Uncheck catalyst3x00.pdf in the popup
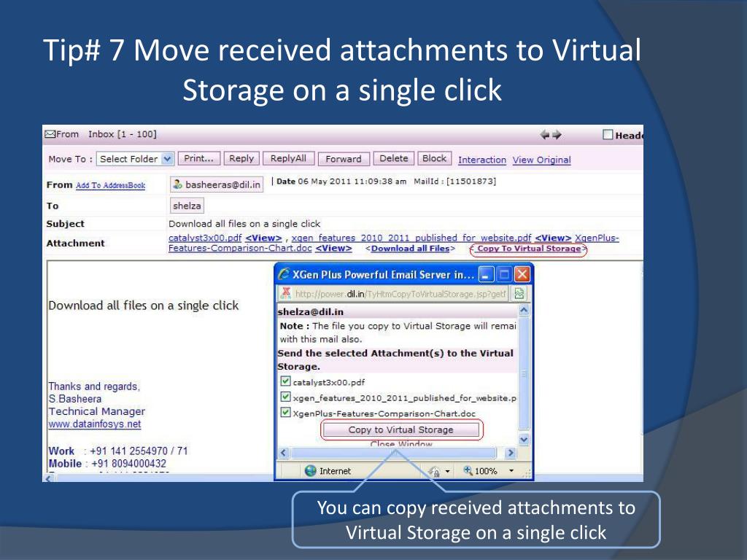Viewport: 747px width, 560px height. (285, 381)
